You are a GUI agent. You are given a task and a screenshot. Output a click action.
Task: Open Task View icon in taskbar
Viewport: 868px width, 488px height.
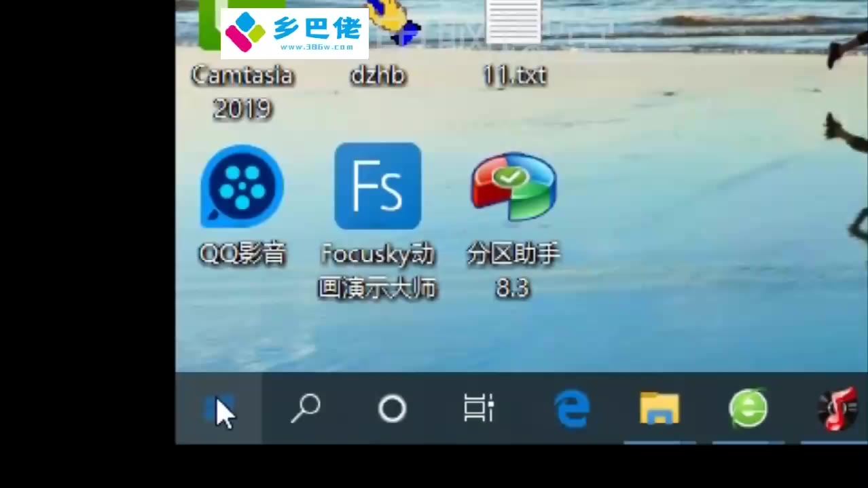[x=478, y=409]
